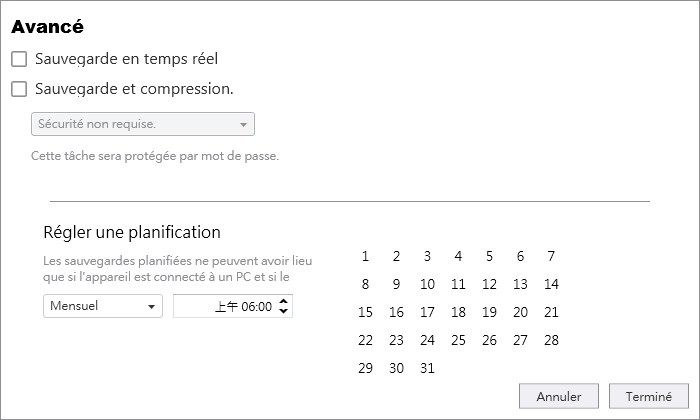Select day 5 in the day grid
Viewport: 700px width, 420px height.
(489, 256)
